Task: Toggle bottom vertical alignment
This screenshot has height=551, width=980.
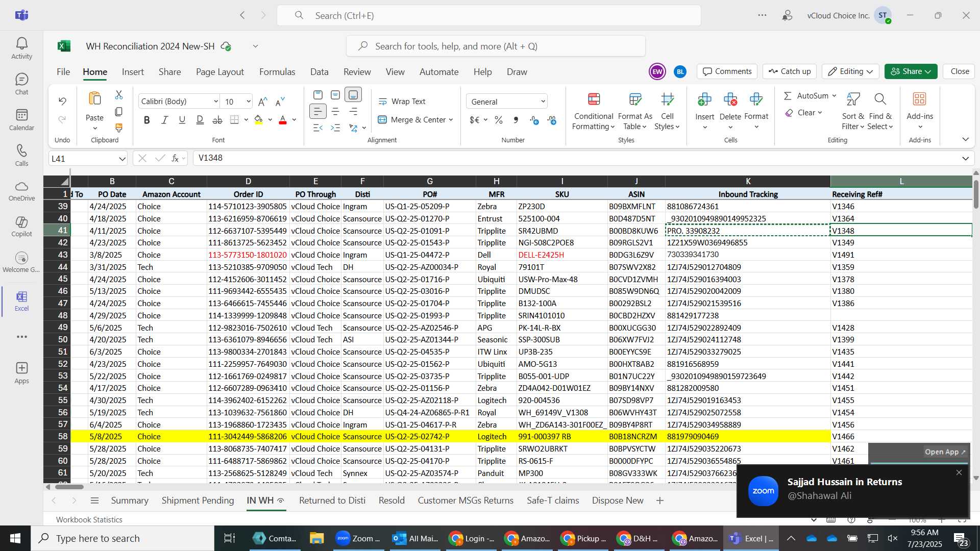Action: (x=353, y=95)
